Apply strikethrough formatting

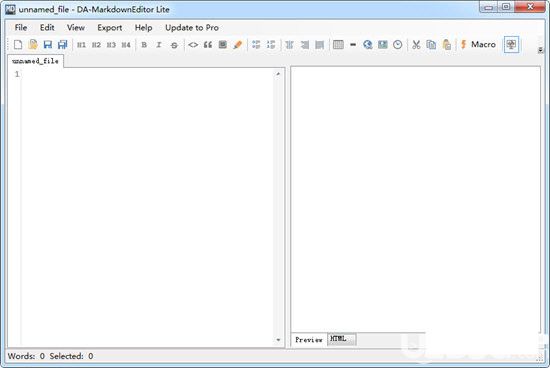click(x=174, y=45)
